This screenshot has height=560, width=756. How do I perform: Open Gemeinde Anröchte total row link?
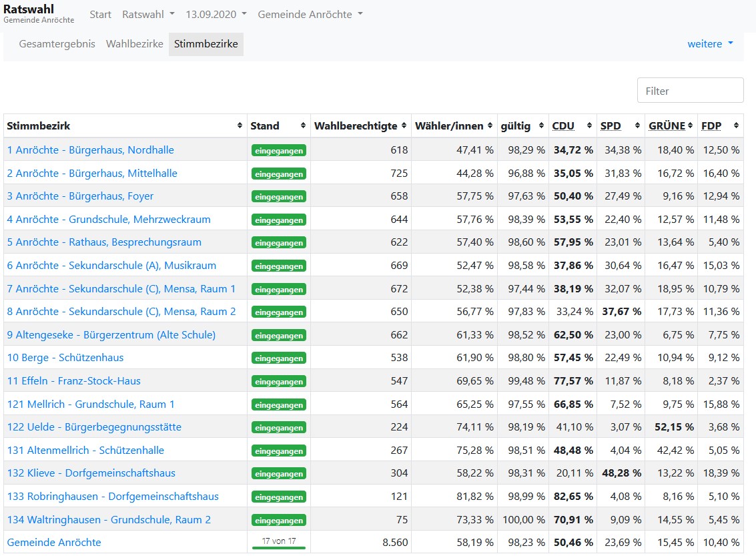click(x=54, y=542)
